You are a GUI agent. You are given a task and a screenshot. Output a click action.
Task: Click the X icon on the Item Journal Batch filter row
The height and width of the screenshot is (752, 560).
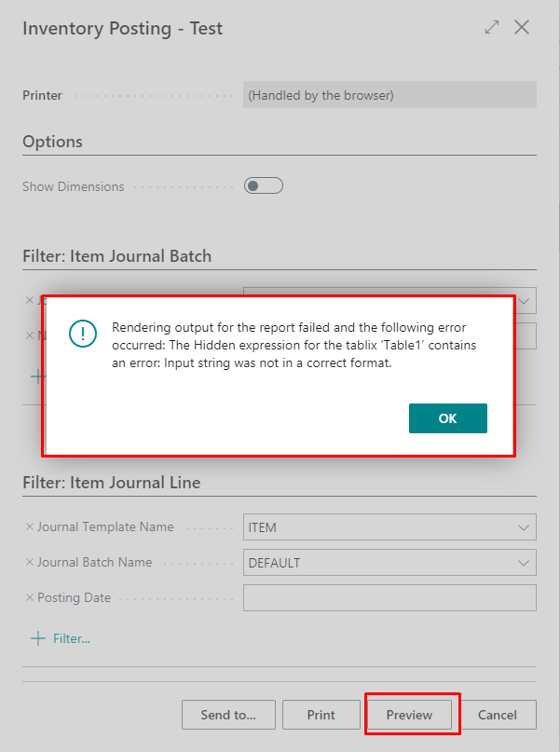click(27, 300)
